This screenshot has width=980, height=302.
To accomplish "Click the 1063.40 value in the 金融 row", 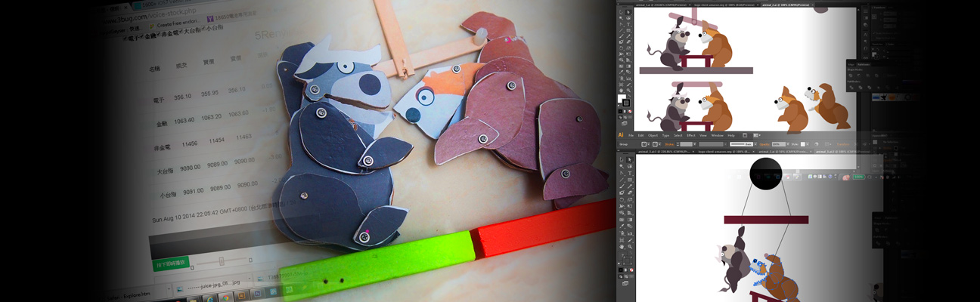I will click(184, 120).
